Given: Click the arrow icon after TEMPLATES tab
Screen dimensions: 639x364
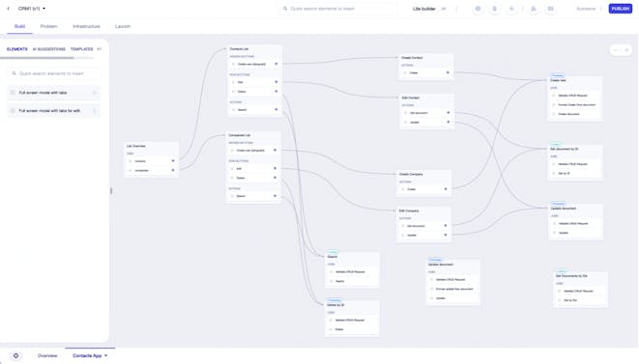Looking at the screenshot, I should coord(99,49).
